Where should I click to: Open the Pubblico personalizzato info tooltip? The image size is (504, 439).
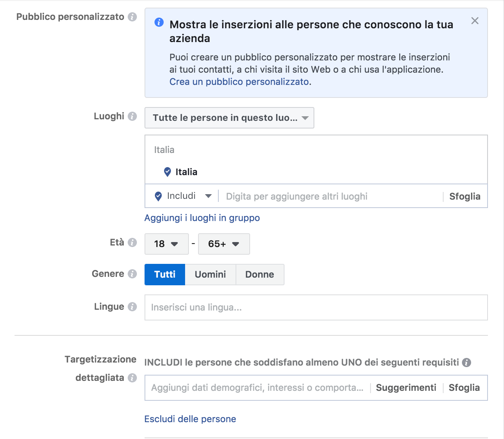132,17
